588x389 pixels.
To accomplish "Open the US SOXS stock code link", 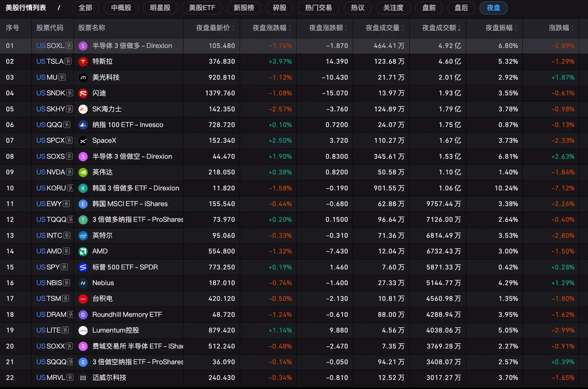I will pos(51,156).
